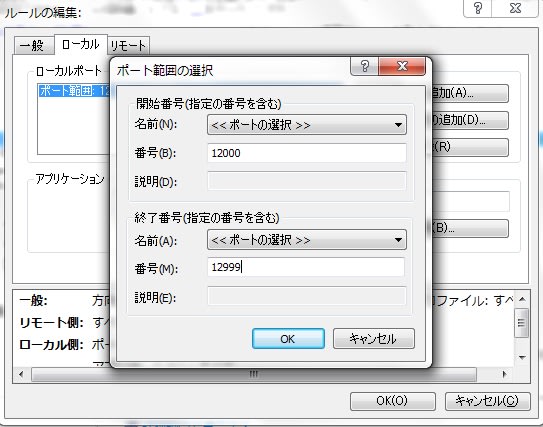Open the 名前(A) end port dropdown

[x=307, y=240]
